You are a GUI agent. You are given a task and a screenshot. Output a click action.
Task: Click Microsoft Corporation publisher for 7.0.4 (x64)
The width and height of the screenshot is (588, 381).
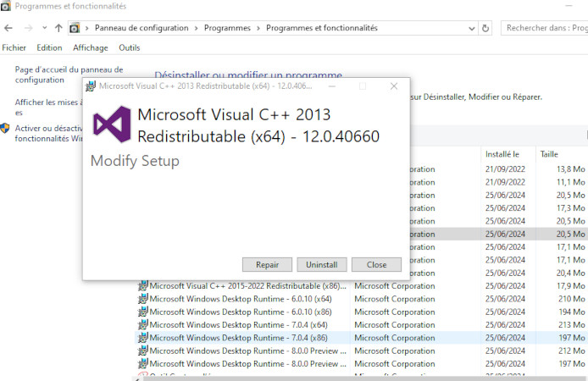[x=395, y=325]
